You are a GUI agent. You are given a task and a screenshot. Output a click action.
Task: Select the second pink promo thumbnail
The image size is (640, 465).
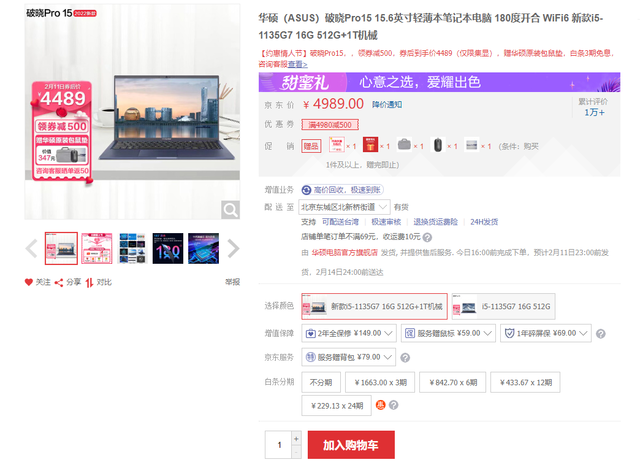[97, 248]
